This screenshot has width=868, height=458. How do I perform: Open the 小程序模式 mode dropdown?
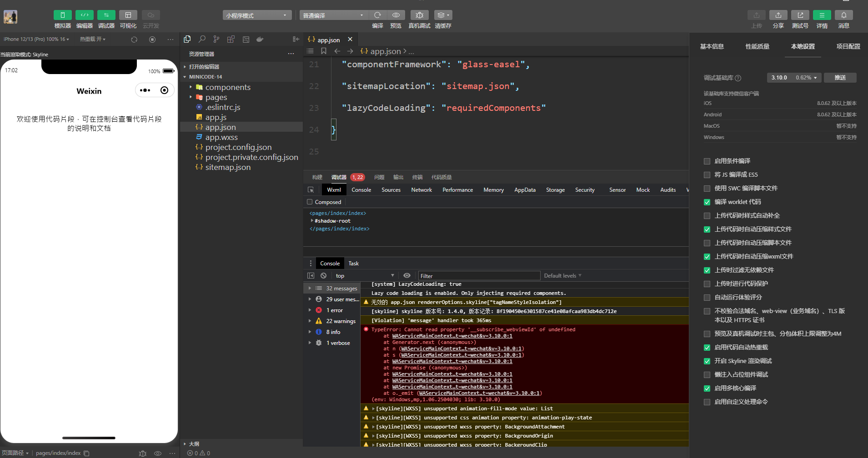click(257, 15)
